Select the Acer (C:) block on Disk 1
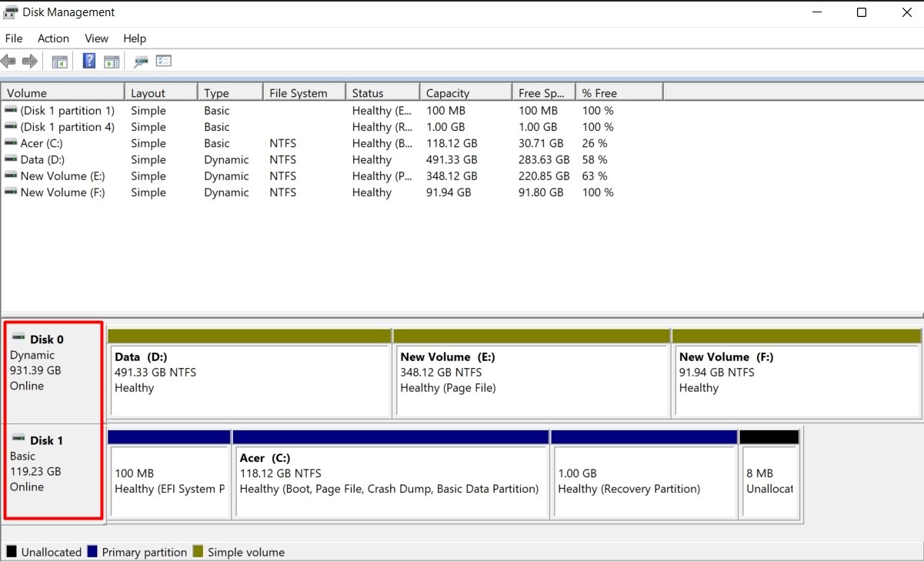The height and width of the screenshot is (562, 924). (391, 473)
